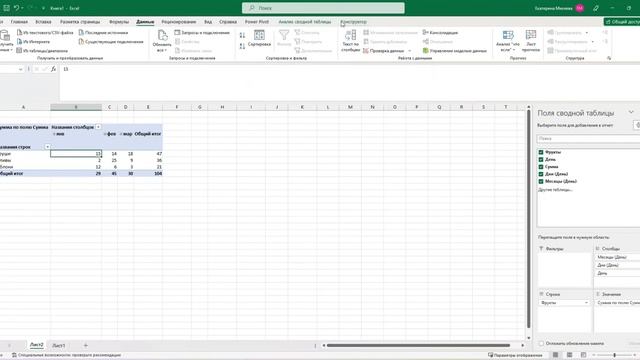This screenshot has height=360, width=640.
Task: Click the zoom slider in status bar
Action: pos(614,355)
